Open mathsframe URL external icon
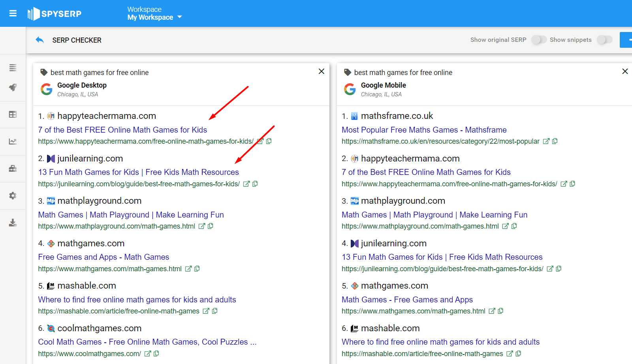632x364 pixels. point(546,141)
